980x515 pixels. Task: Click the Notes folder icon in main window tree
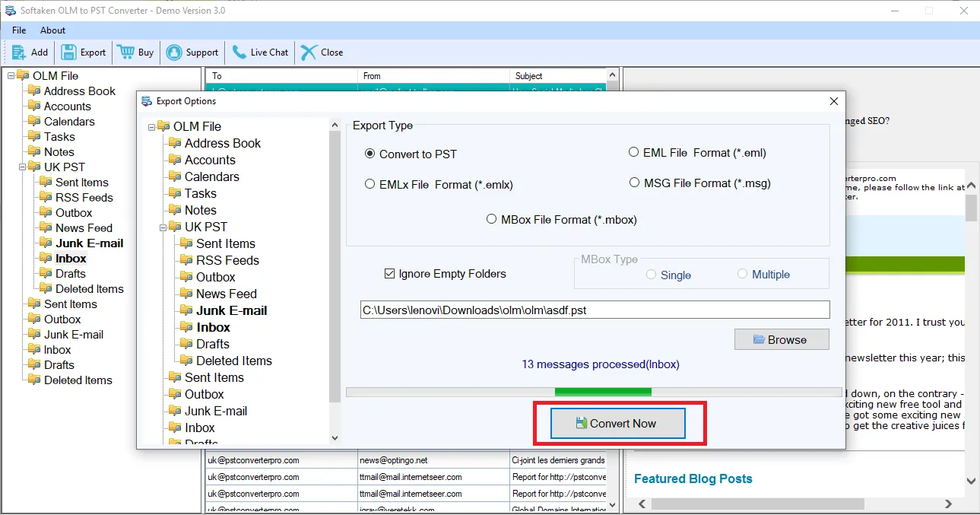coord(34,152)
